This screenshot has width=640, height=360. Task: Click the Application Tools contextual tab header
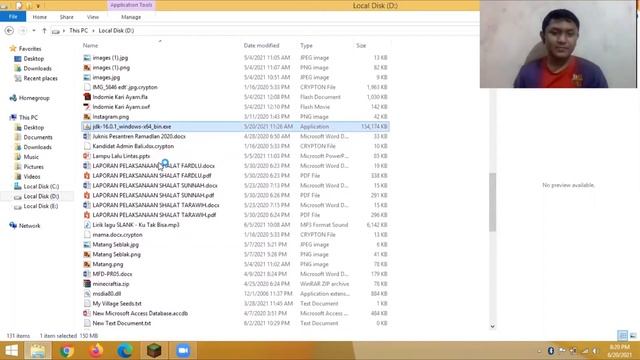point(131,5)
